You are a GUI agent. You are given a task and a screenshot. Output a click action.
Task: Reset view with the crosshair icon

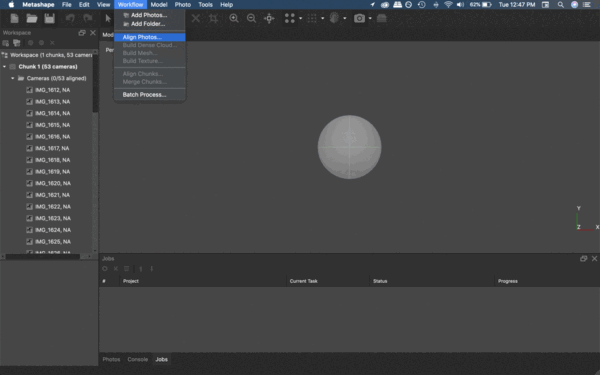click(269, 18)
